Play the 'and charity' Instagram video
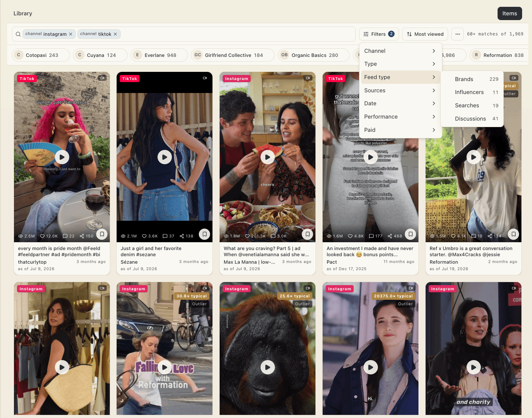 coord(474,367)
